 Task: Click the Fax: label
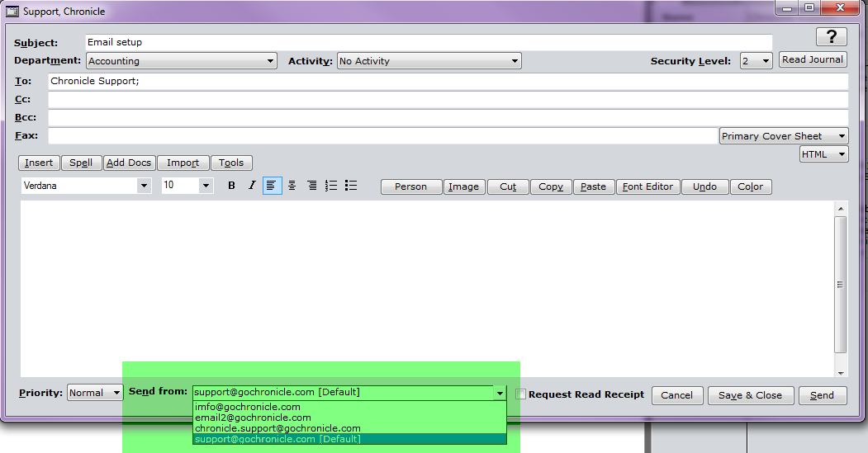(26, 135)
